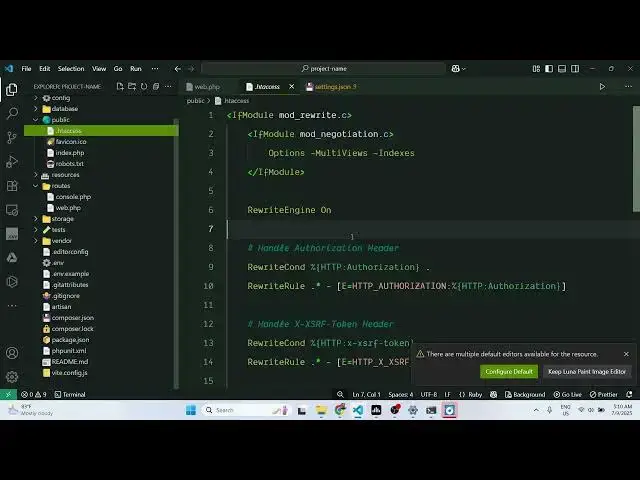Open the Manage gear icon
The width and height of the screenshot is (640, 480).
pos(12,376)
